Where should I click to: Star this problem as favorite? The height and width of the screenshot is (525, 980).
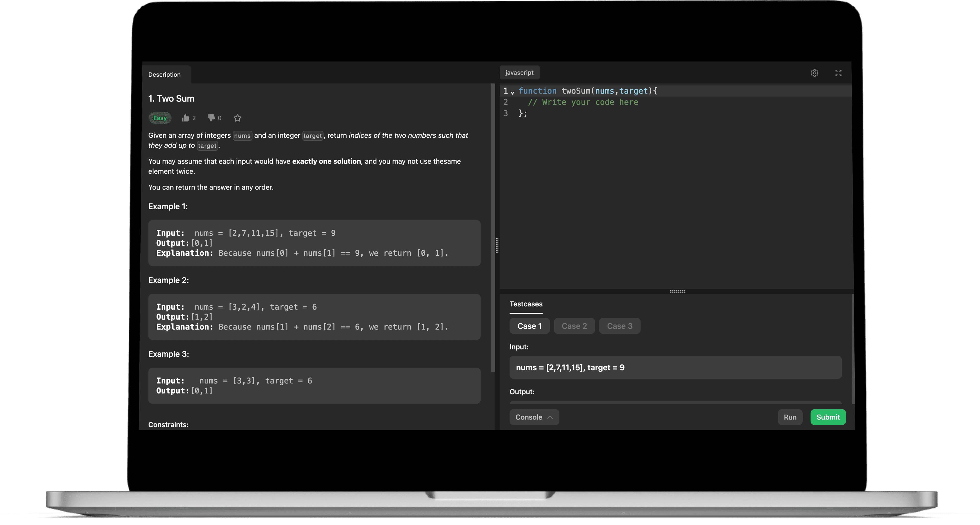point(237,118)
